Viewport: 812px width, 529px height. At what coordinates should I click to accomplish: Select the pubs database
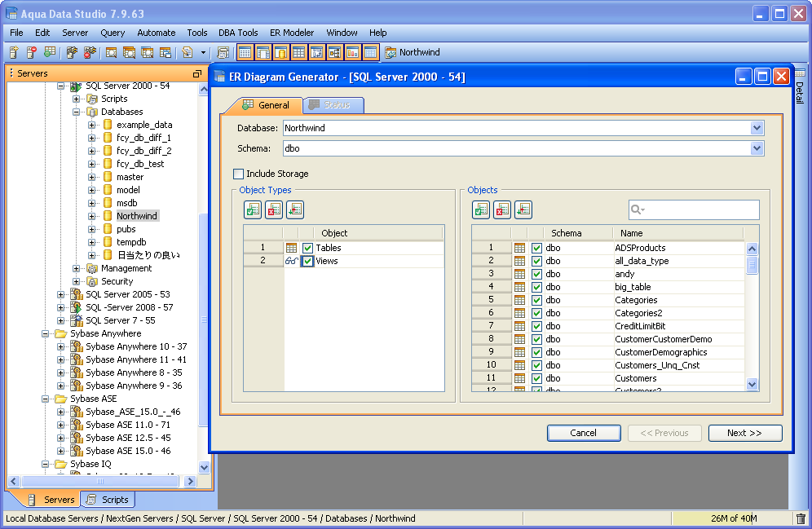click(x=126, y=229)
